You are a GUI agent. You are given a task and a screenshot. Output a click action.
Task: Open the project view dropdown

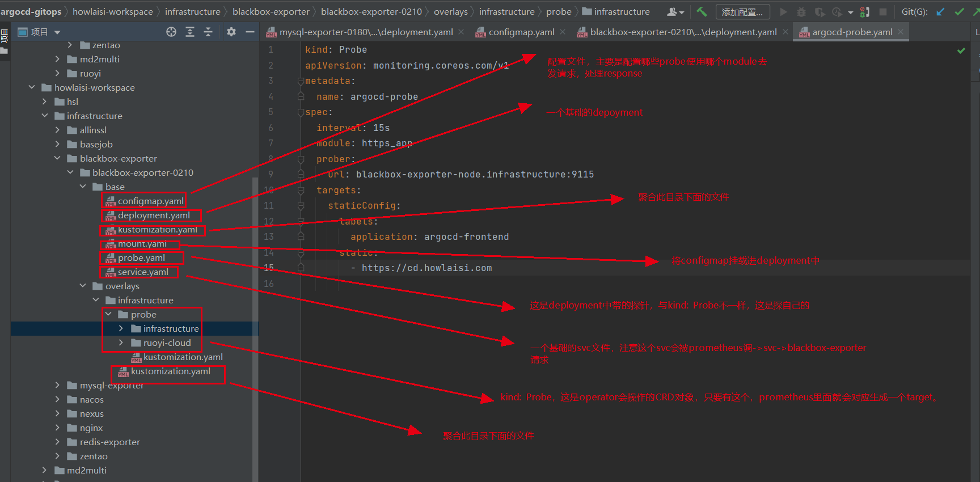(57, 32)
